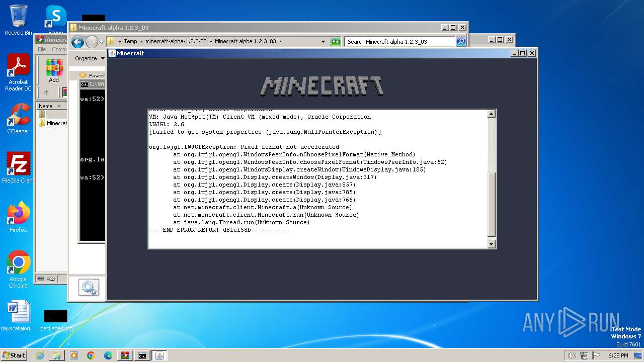This screenshot has width=644, height=362.
Task: Launch Windows Media Player from taskbar
Action: point(74,355)
